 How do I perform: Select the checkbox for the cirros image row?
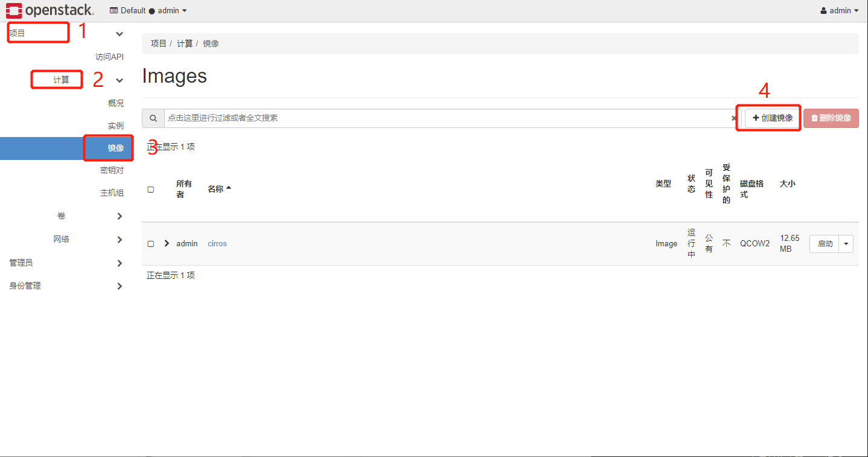point(150,243)
